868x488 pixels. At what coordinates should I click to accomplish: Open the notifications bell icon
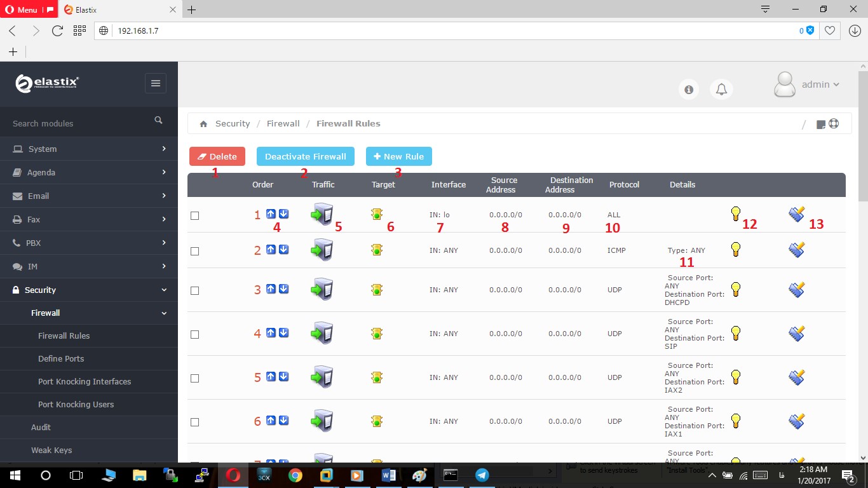tap(721, 90)
